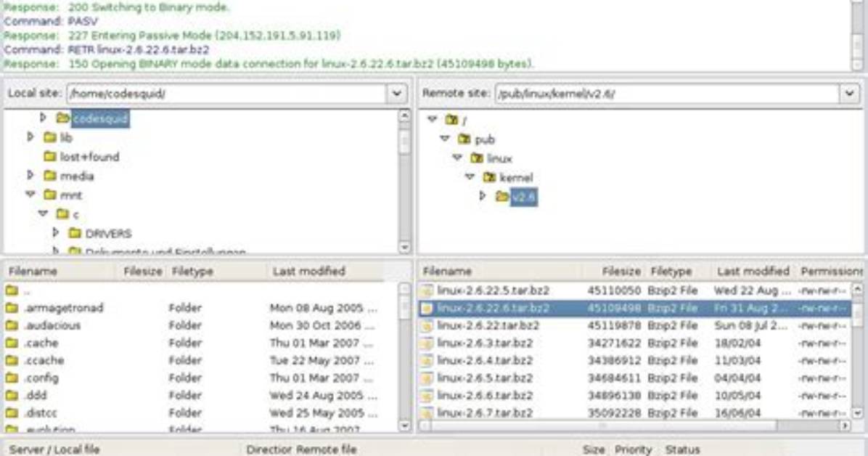Expand the DRIVERS folder tree node
Screen dimensions: 868x456
(55, 232)
